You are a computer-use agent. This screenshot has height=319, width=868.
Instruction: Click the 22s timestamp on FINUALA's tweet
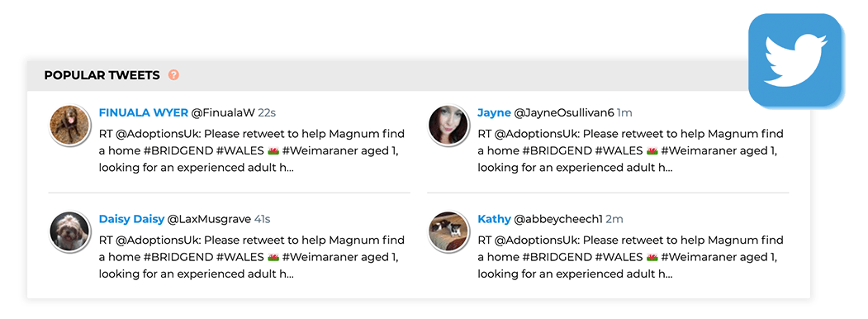click(267, 113)
